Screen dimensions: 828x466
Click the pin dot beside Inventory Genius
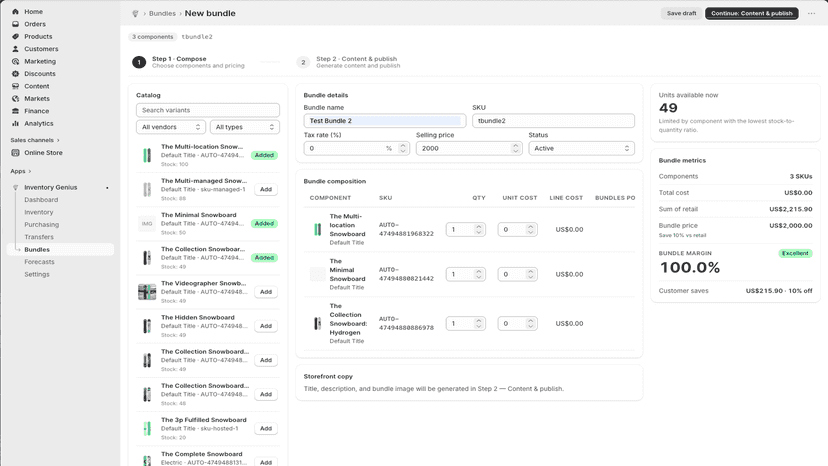[x=107, y=188]
